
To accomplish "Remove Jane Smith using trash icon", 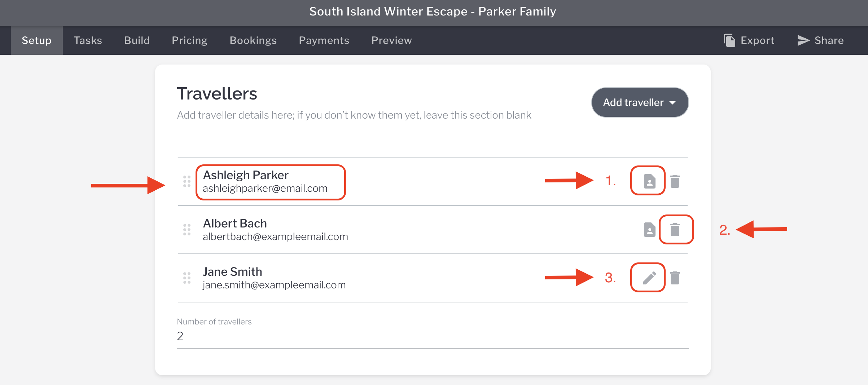I will (x=675, y=278).
